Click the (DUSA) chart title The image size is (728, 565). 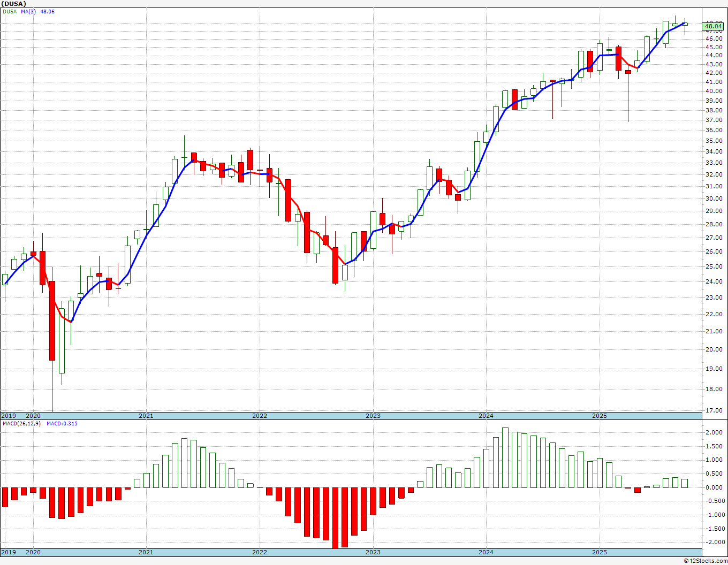[14, 4]
